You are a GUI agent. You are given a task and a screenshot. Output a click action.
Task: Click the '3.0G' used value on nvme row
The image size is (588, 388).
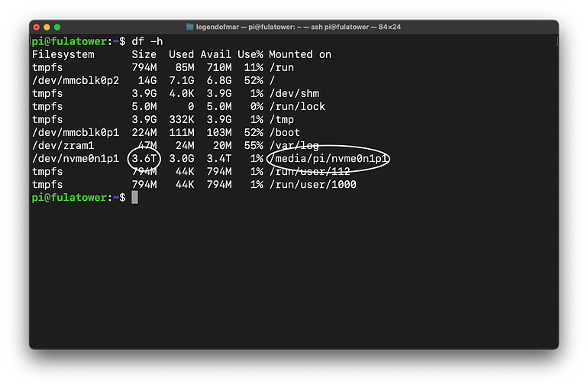(x=182, y=158)
